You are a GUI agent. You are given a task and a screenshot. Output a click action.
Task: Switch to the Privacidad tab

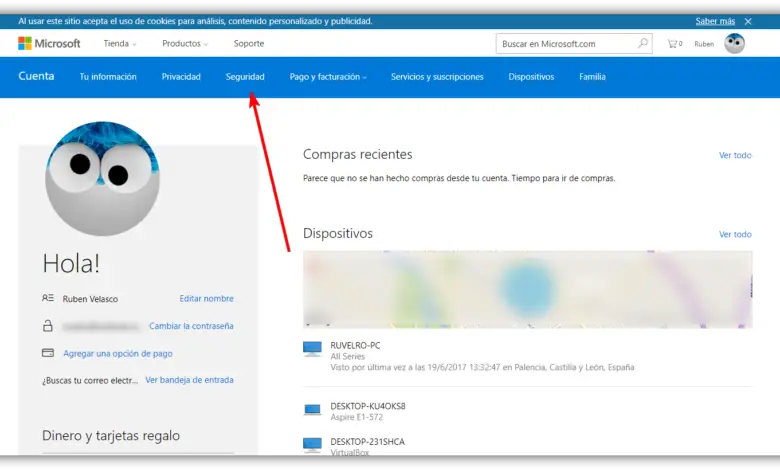181,77
